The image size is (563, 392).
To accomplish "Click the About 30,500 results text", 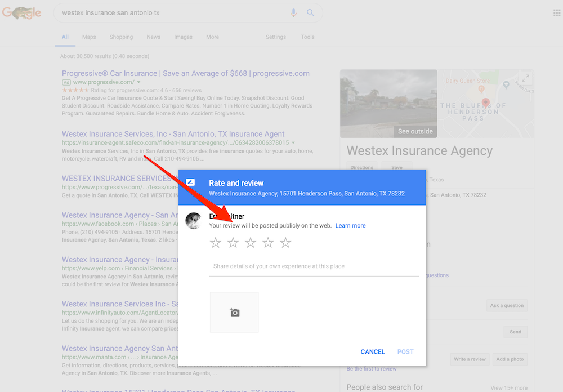I will pos(105,56).
